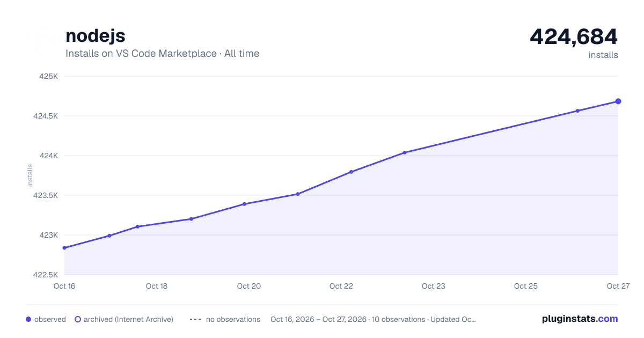Select the first data point at Oct 16

(x=64, y=248)
